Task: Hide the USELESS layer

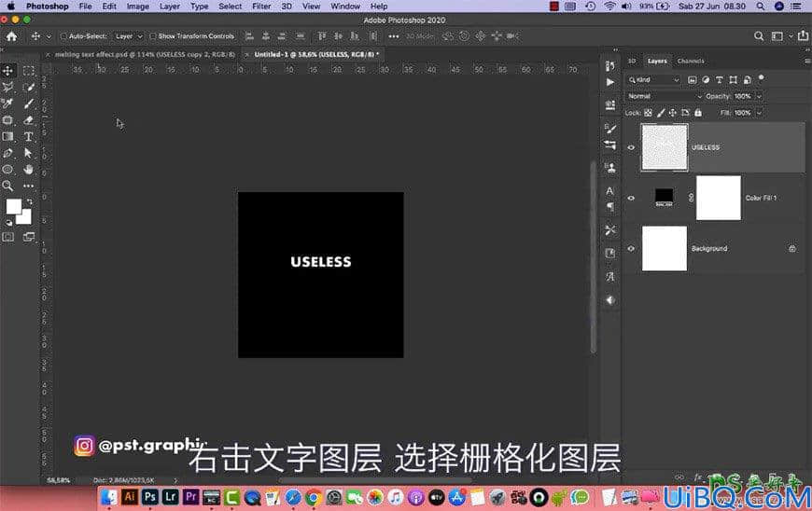Action: 631,147
